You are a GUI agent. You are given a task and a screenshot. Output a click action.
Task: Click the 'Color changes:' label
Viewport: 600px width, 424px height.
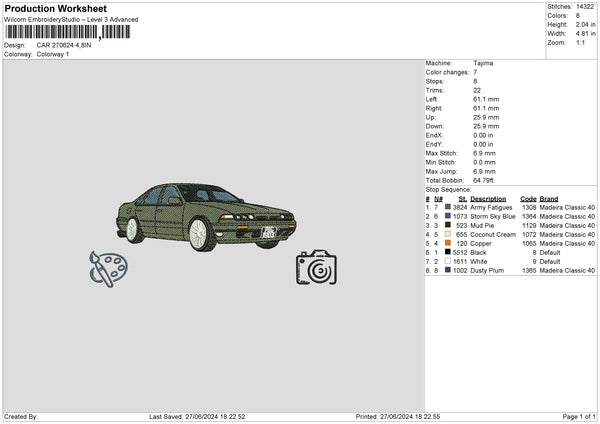[x=447, y=72]
